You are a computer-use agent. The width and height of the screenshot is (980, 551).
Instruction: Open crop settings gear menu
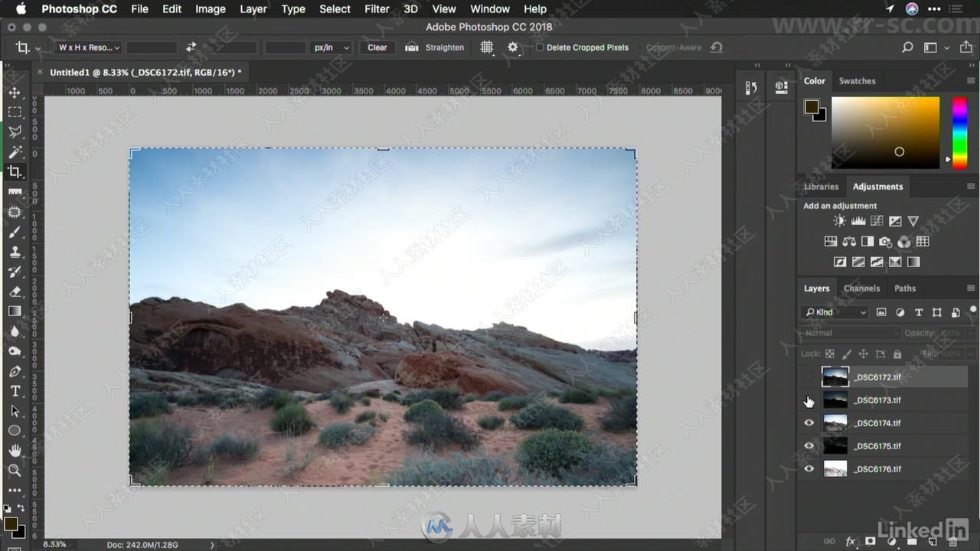pyautogui.click(x=513, y=47)
